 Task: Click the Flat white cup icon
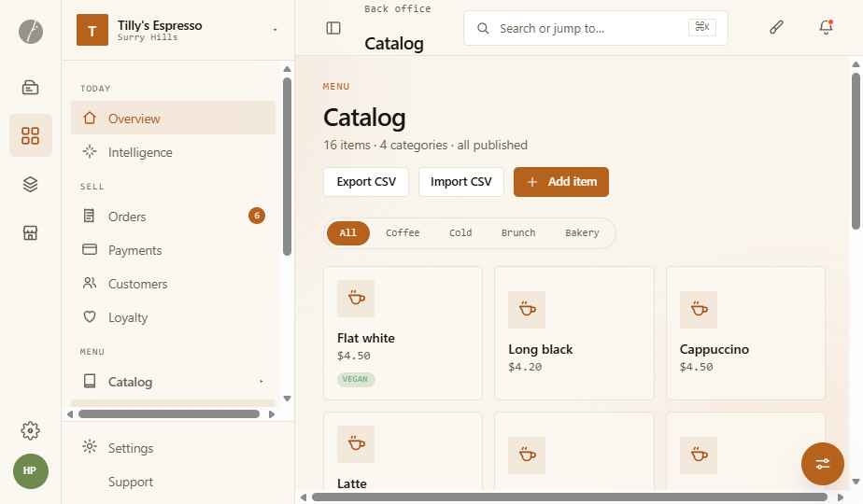[x=356, y=299]
